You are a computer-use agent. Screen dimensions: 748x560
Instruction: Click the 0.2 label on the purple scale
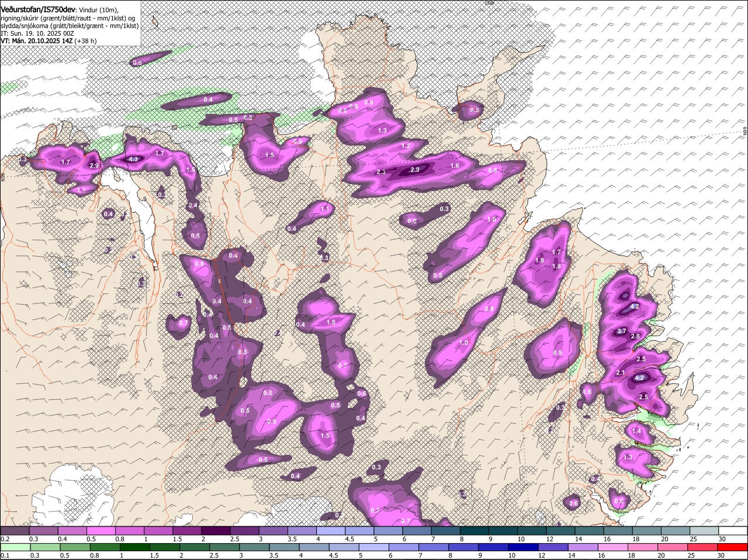5,539
